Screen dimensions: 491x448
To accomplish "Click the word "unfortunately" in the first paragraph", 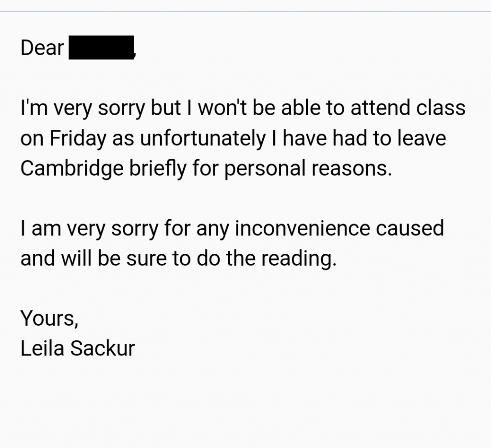I will 203,139.
